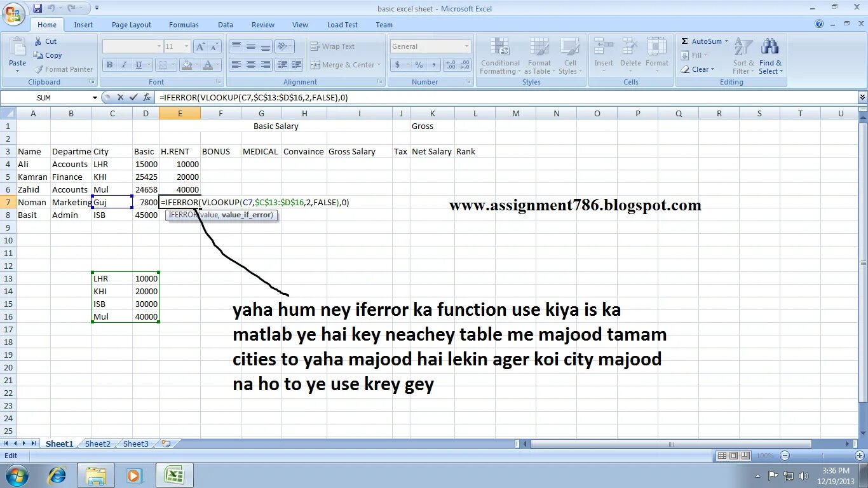Click the Office button logo
868x488 pixels.
tap(13, 13)
